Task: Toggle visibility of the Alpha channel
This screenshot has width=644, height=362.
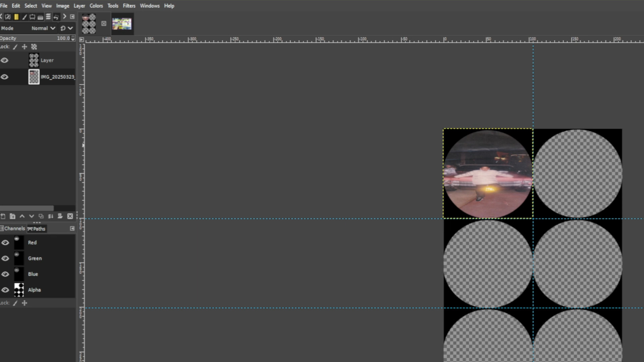Action: point(5,290)
